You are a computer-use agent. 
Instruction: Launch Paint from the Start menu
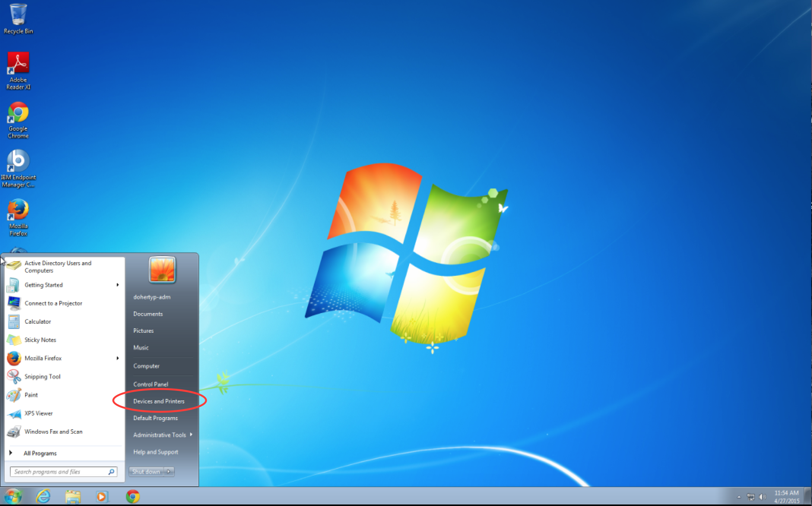point(30,395)
